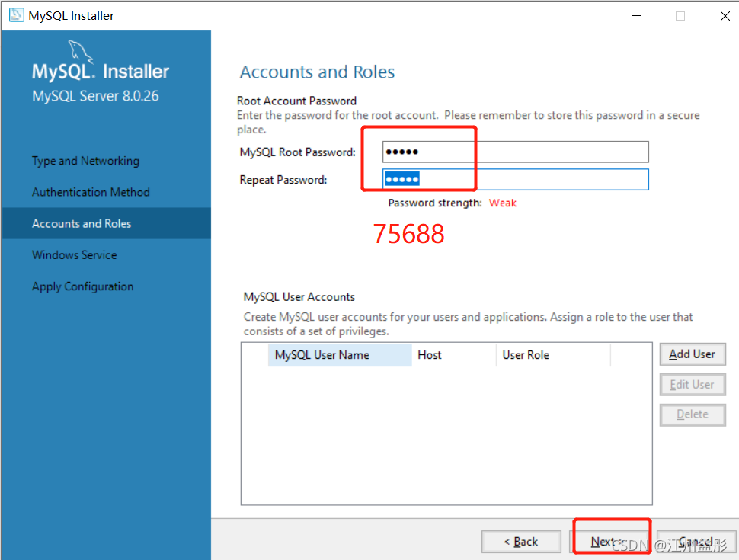
Task: Open the Windows Service step
Action: point(75,255)
